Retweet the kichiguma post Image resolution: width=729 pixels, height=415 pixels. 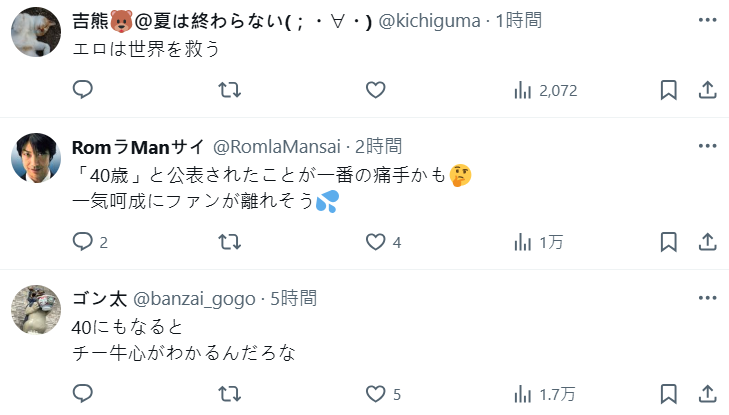(x=229, y=90)
